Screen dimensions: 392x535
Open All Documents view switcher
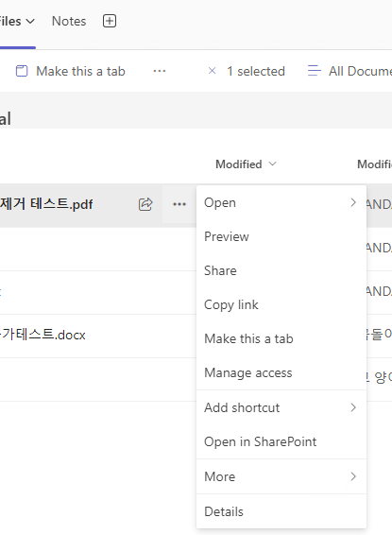coord(349,71)
